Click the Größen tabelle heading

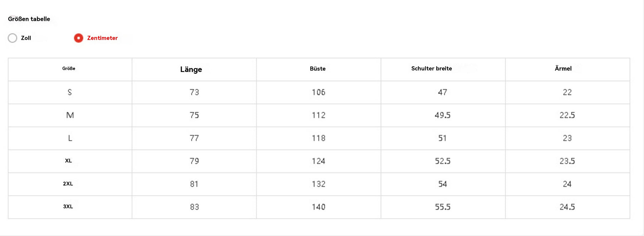point(29,19)
